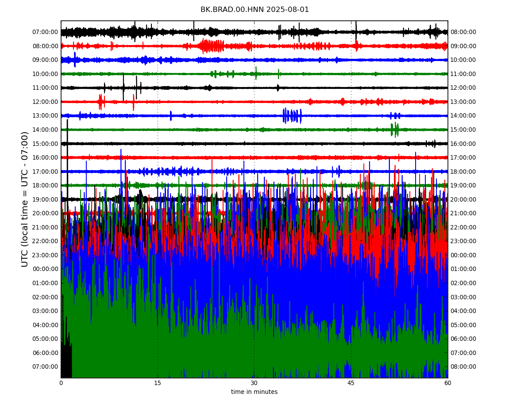
Task: Click left-axis time label 21:00:00
Action: tap(45, 227)
